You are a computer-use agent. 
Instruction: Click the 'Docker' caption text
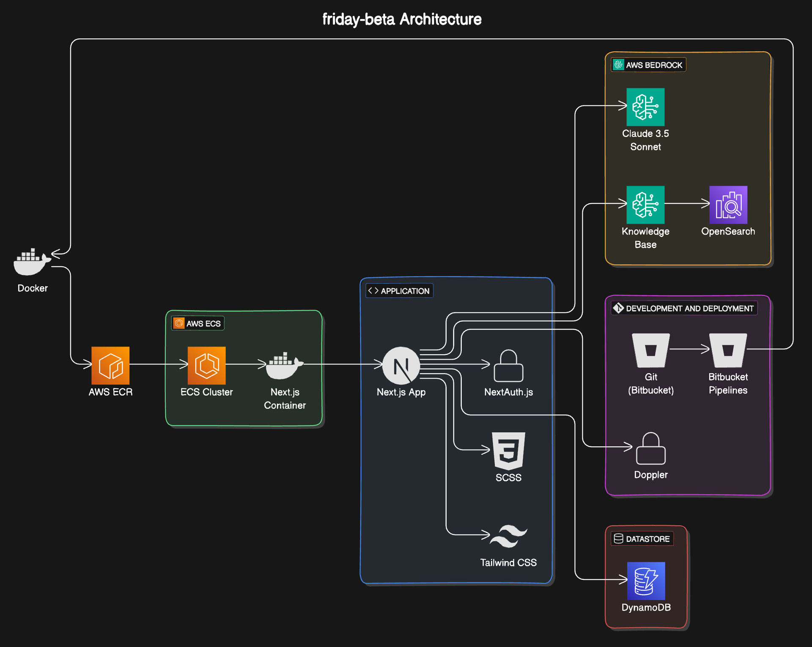(x=33, y=288)
